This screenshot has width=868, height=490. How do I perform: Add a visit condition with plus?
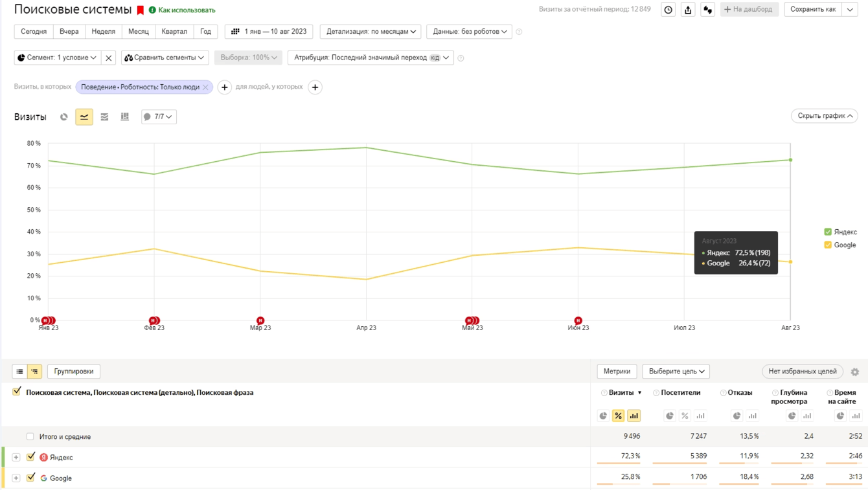(x=224, y=87)
